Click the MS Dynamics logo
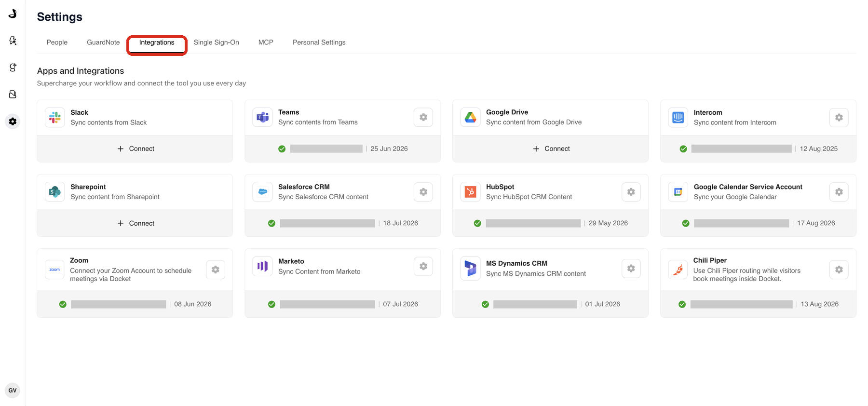This screenshot has width=868, height=406. pyautogui.click(x=471, y=269)
